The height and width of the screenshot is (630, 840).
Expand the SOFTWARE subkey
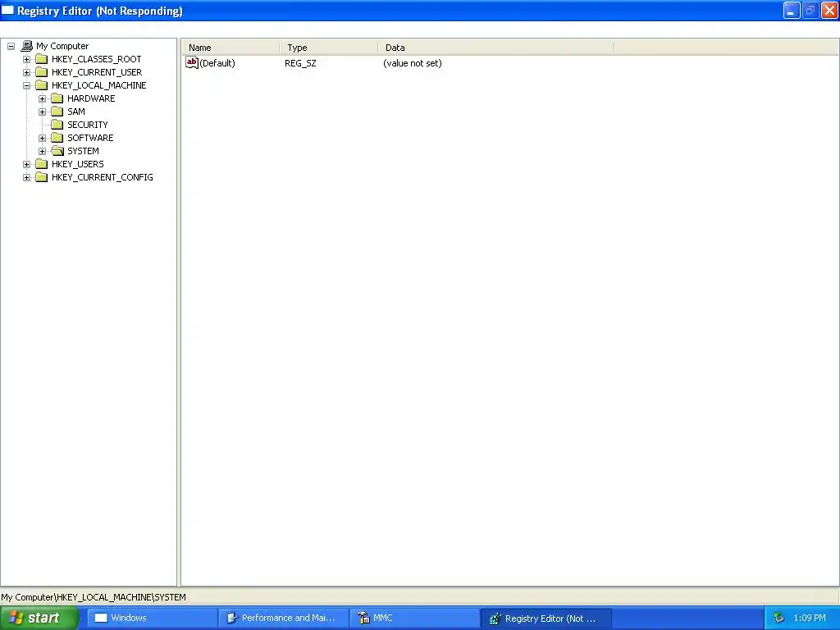(43, 138)
